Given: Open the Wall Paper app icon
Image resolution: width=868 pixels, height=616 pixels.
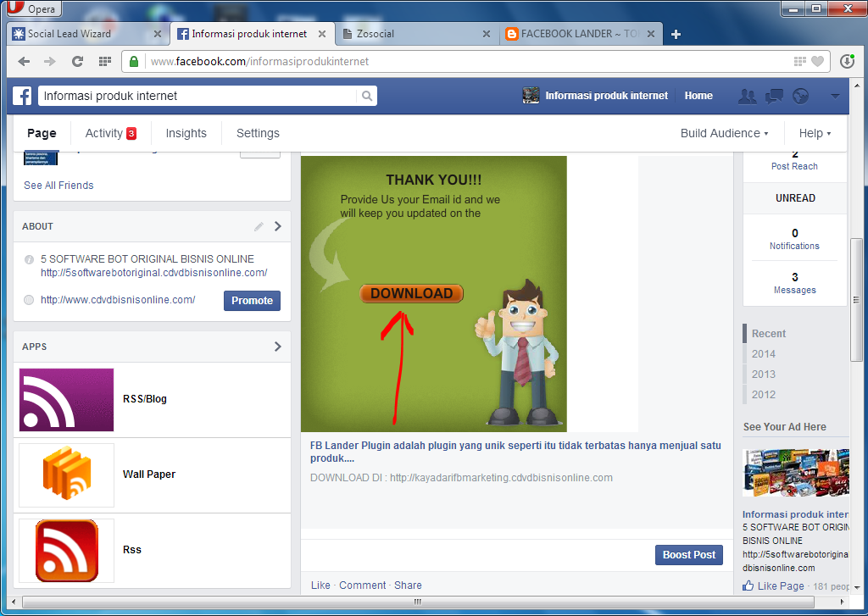Looking at the screenshot, I should pyautogui.click(x=66, y=474).
